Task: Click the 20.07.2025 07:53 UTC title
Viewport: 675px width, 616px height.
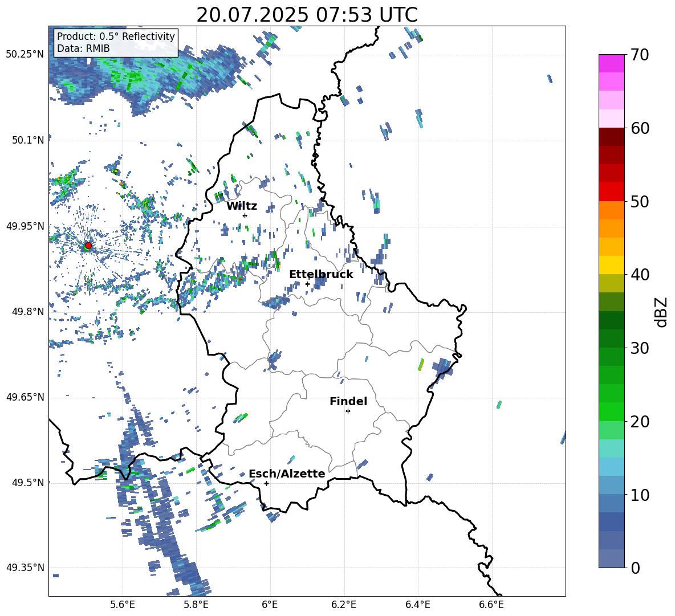Action: tap(307, 15)
